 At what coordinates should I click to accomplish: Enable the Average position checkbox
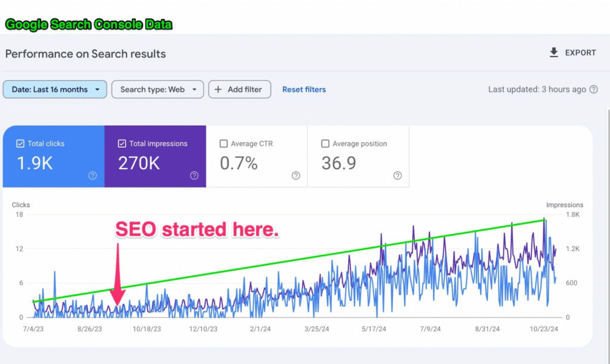[x=325, y=144]
